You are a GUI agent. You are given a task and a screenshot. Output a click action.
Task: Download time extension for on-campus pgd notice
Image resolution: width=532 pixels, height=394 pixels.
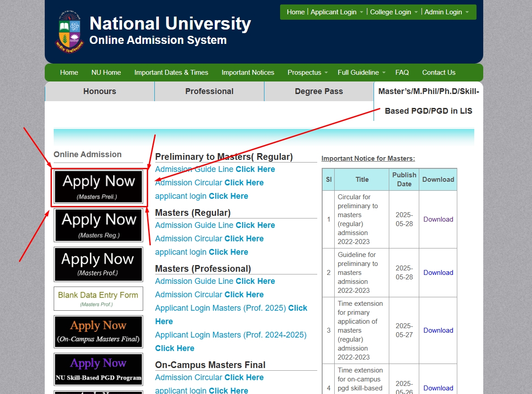[438, 388]
